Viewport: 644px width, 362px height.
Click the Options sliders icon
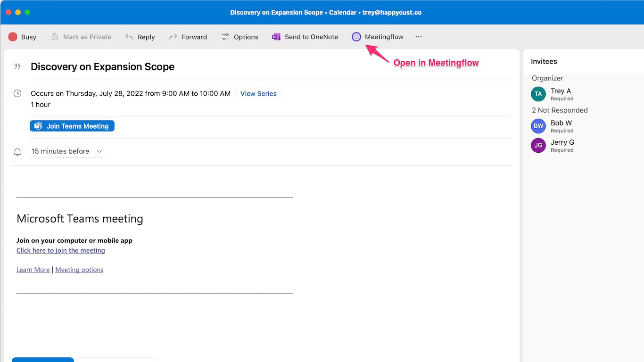pos(225,37)
